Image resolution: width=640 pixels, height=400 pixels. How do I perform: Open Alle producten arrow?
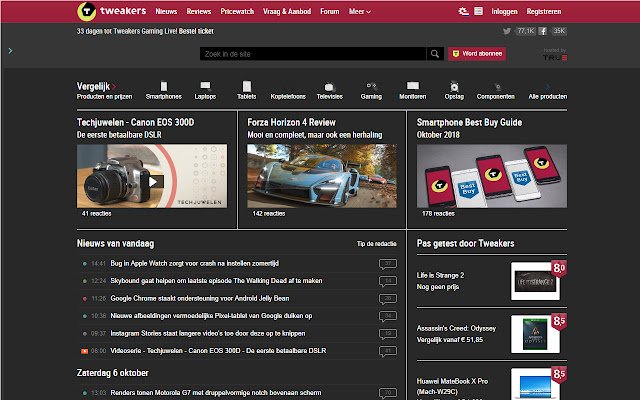click(548, 87)
